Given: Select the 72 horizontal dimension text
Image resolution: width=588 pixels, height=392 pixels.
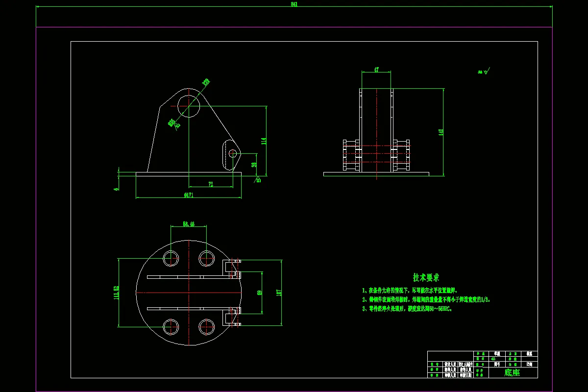Looking at the screenshot, I should pos(211,184).
